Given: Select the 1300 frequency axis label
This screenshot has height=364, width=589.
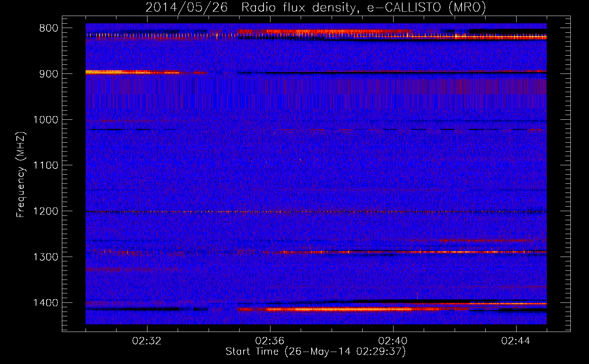Looking at the screenshot, I should click(46, 257).
